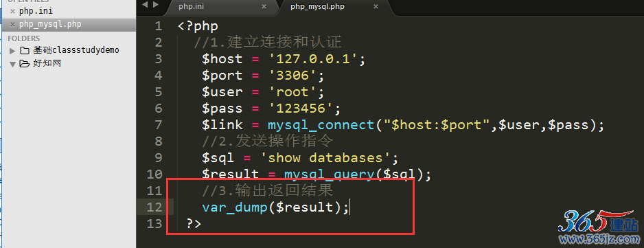Click the 好知网 open folder icon
This screenshot has width=644, height=248.
click(x=25, y=64)
